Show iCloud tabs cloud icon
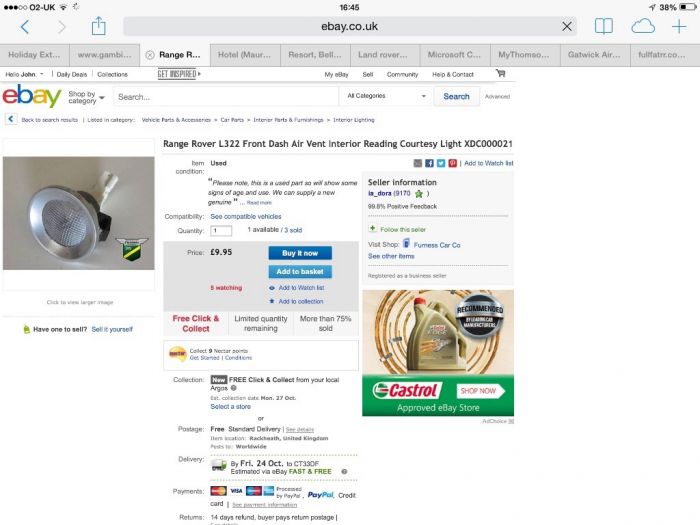 point(643,26)
